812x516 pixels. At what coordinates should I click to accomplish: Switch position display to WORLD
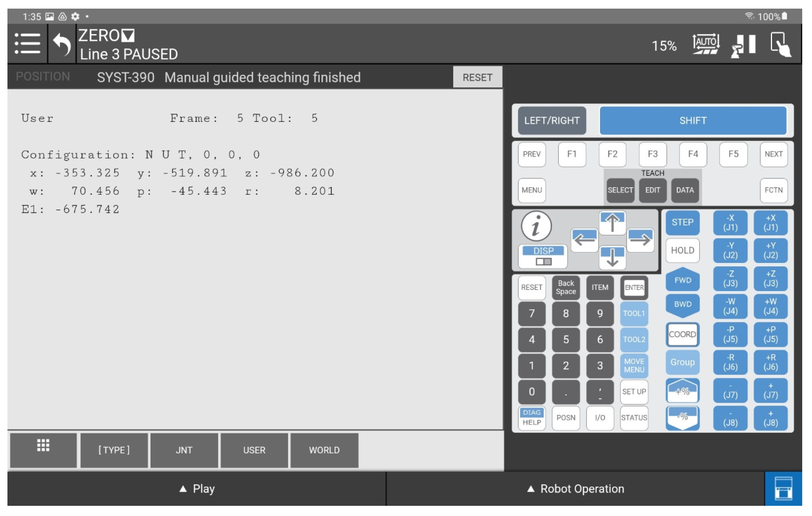(x=324, y=450)
